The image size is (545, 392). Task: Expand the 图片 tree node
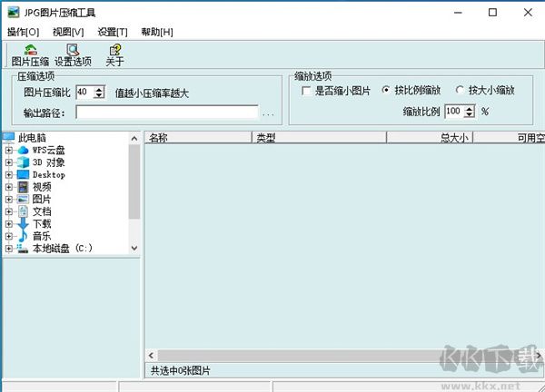(x=9, y=200)
